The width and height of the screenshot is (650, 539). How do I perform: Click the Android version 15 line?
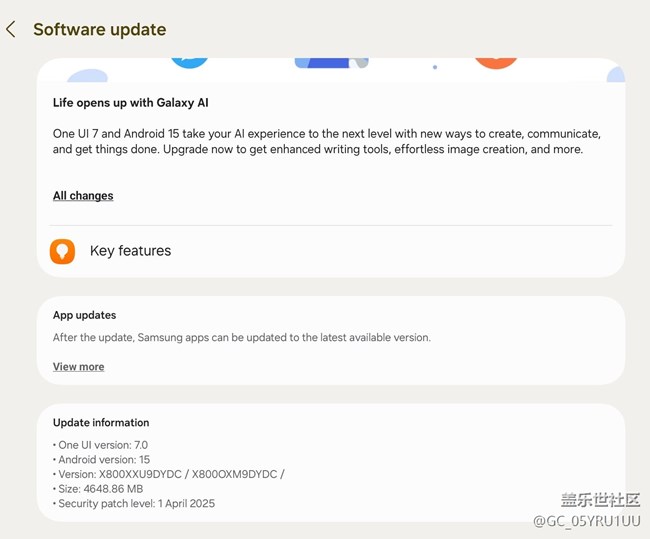(104, 460)
